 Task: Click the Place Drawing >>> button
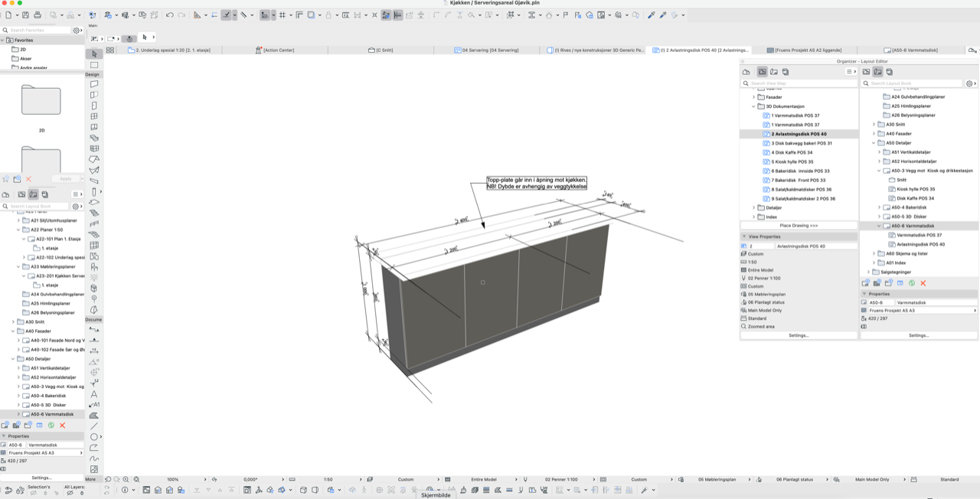[x=799, y=226]
